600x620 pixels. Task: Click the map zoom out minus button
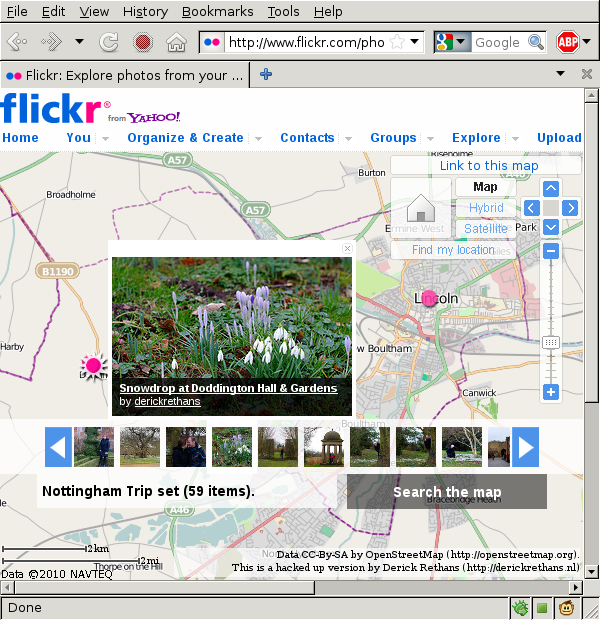click(550, 251)
